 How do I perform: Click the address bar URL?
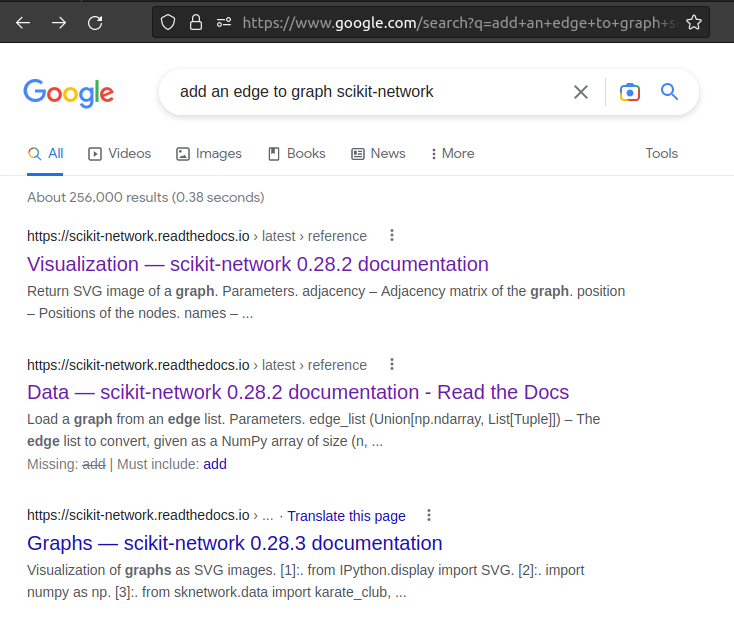coord(459,22)
